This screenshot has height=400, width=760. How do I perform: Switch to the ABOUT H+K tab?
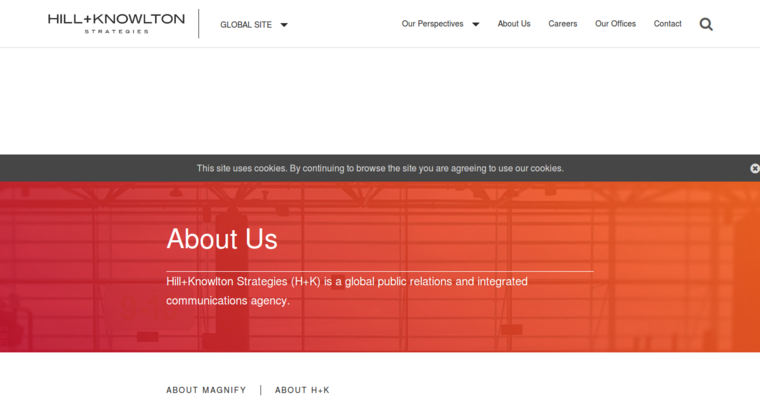point(302,390)
